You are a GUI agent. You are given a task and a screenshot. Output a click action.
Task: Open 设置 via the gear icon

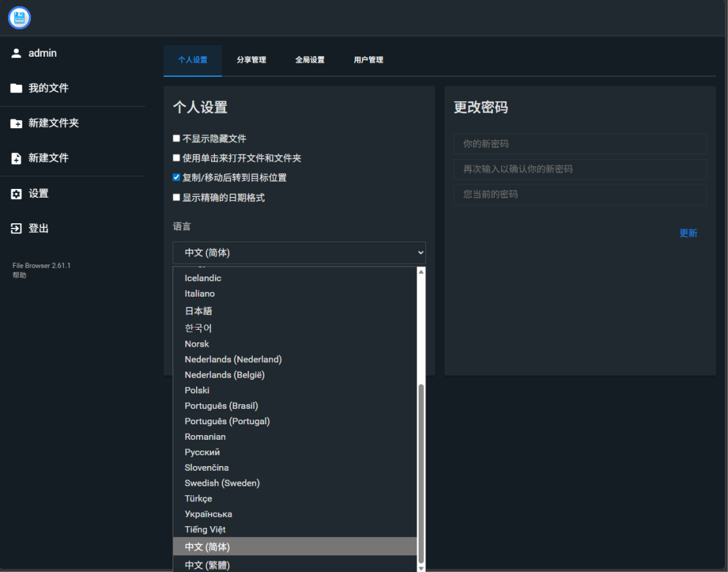(x=16, y=194)
